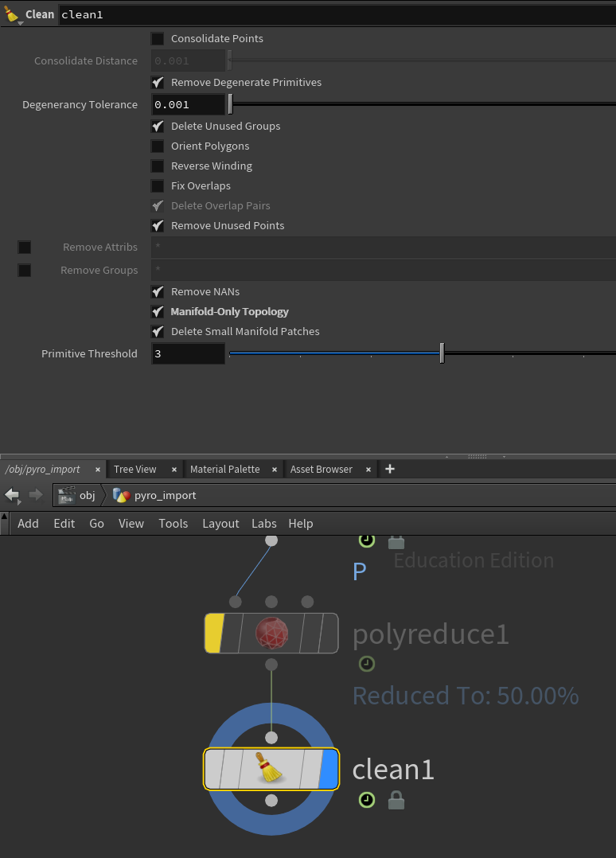Toggle the polyreduce1 yellow bypass flag
The image size is (616, 858).
coord(214,633)
